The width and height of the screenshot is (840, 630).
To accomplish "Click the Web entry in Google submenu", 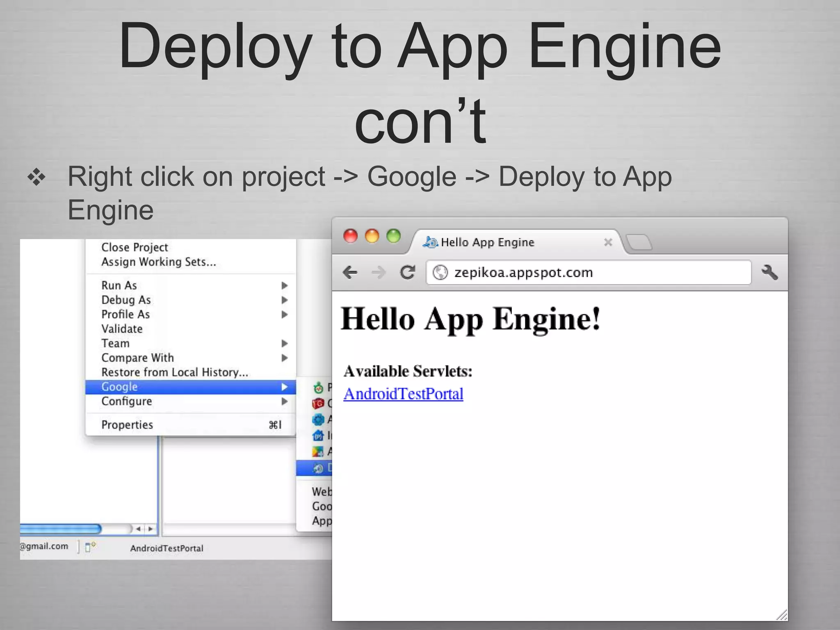I will point(322,491).
